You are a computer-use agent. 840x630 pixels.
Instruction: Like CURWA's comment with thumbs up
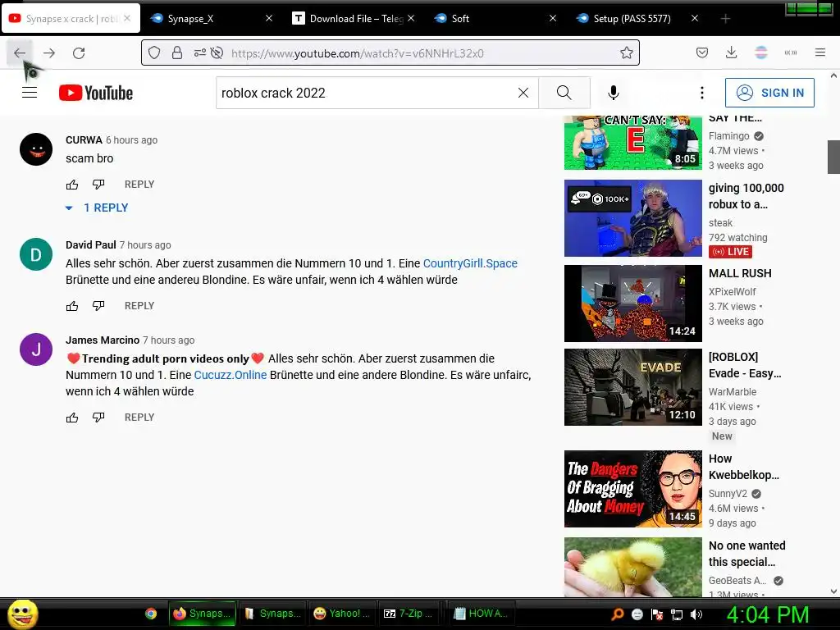[x=72, y=185]
